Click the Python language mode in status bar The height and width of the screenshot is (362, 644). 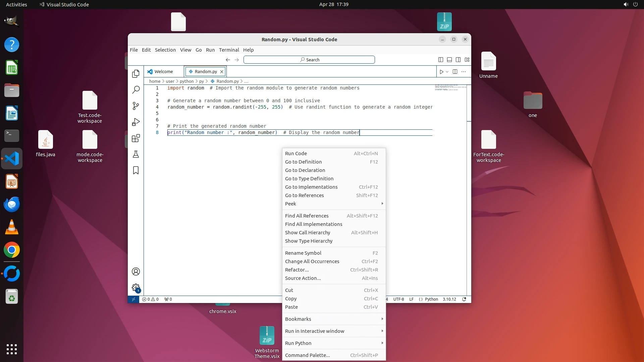click(431, 299)
